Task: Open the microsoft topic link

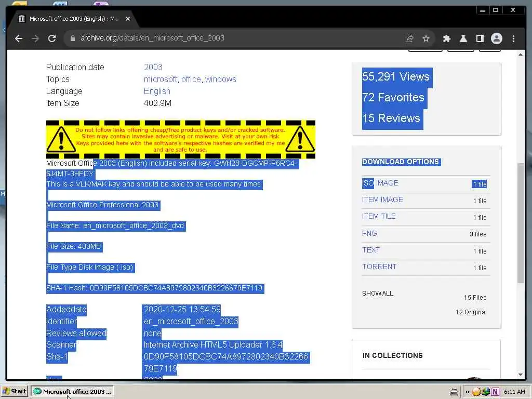Action: pos(161,79)
